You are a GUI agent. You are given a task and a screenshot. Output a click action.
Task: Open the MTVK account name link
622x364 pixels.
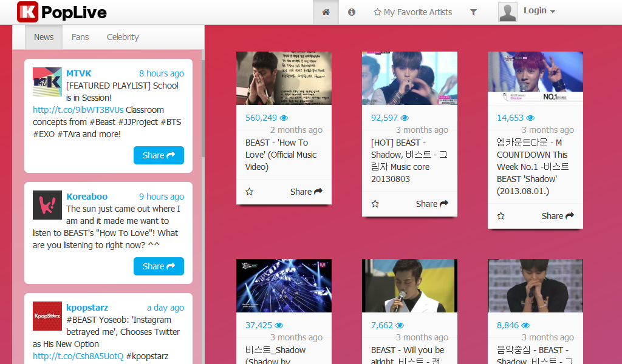click(79, 73)
